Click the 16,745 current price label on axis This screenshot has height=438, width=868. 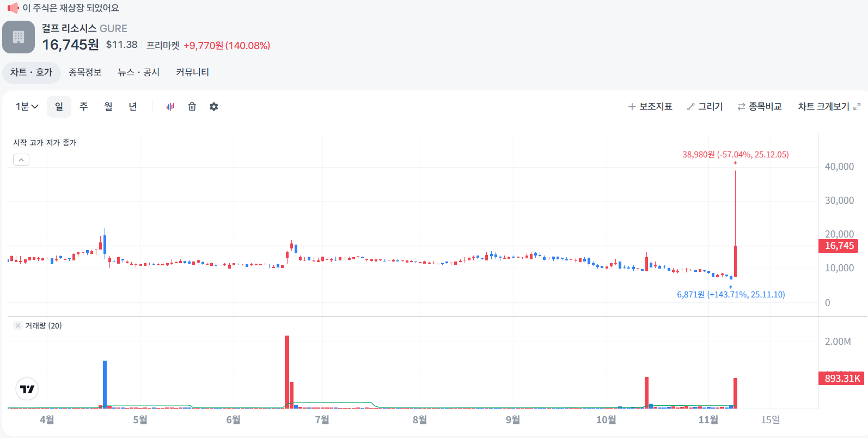click(x=839, y=246)
